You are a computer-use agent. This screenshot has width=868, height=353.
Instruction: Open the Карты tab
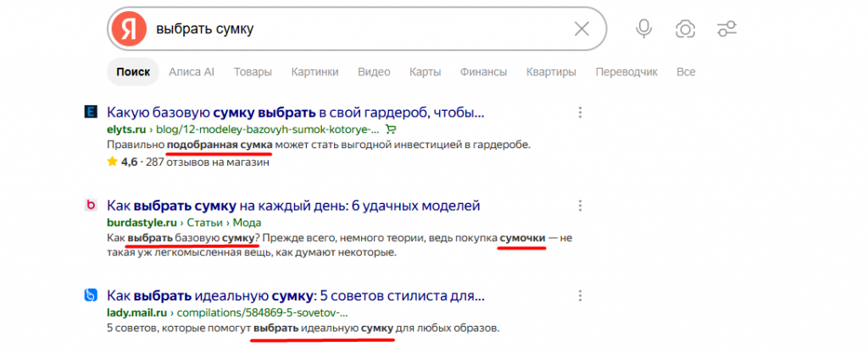426,72
